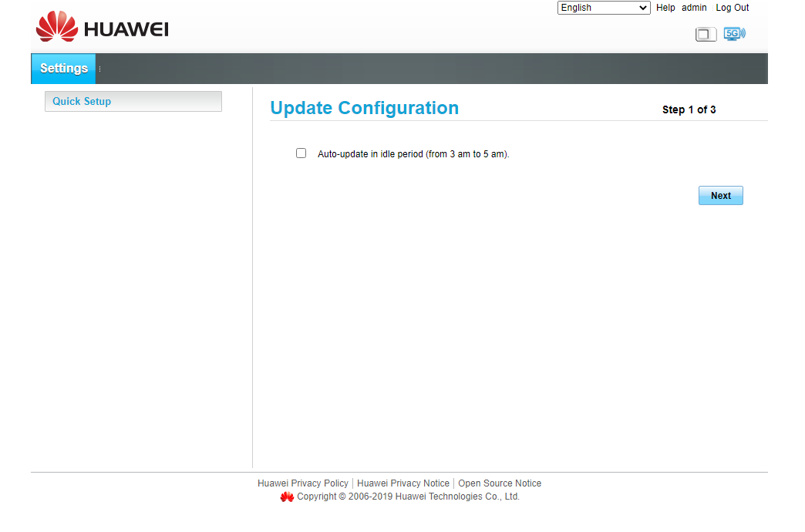Open Huawei Privacy Policy link
The image size is (805, 532).
tap(303, 483)
